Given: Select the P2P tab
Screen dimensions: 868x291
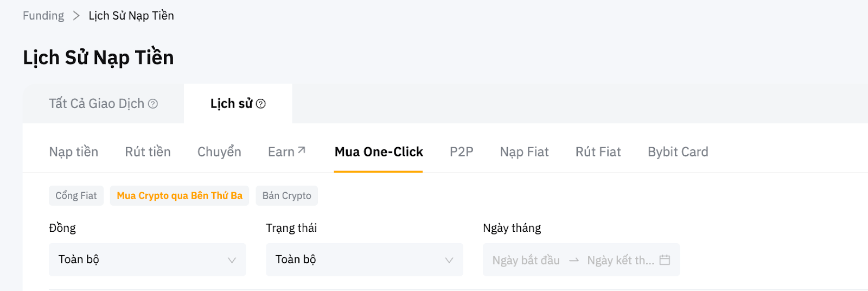Looking at the screenshot, I should tap(461, 152).
